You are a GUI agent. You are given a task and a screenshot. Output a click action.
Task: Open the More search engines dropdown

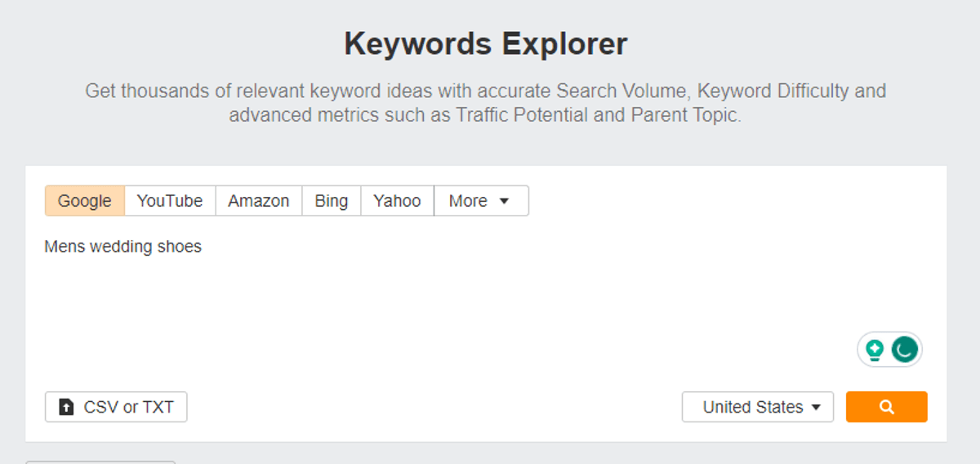[x=469, y=201]
